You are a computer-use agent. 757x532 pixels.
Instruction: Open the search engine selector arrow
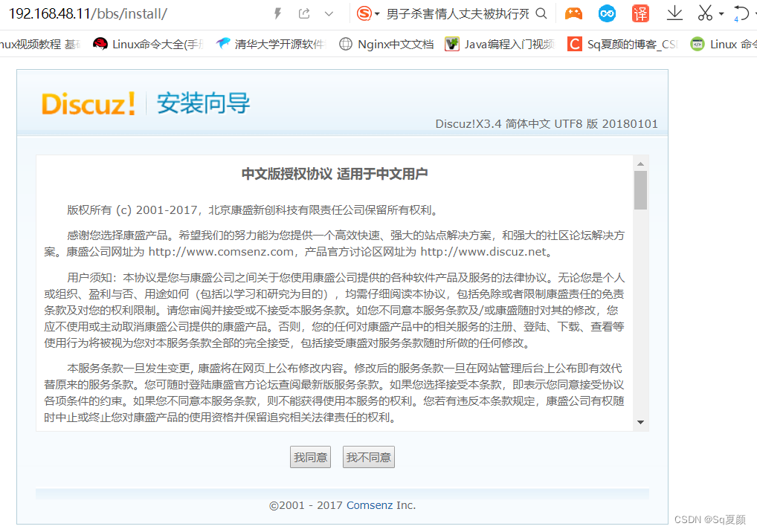(x=377, y=14)
